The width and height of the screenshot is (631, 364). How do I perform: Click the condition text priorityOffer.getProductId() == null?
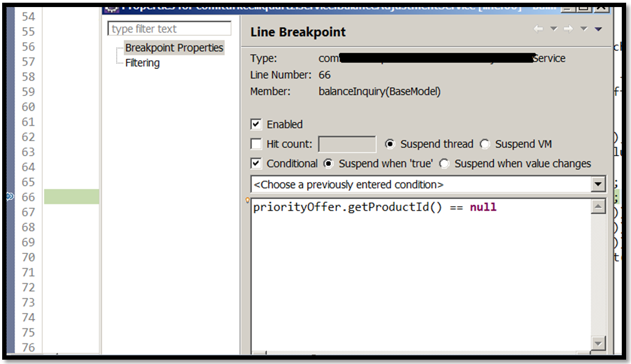(375, 208)
